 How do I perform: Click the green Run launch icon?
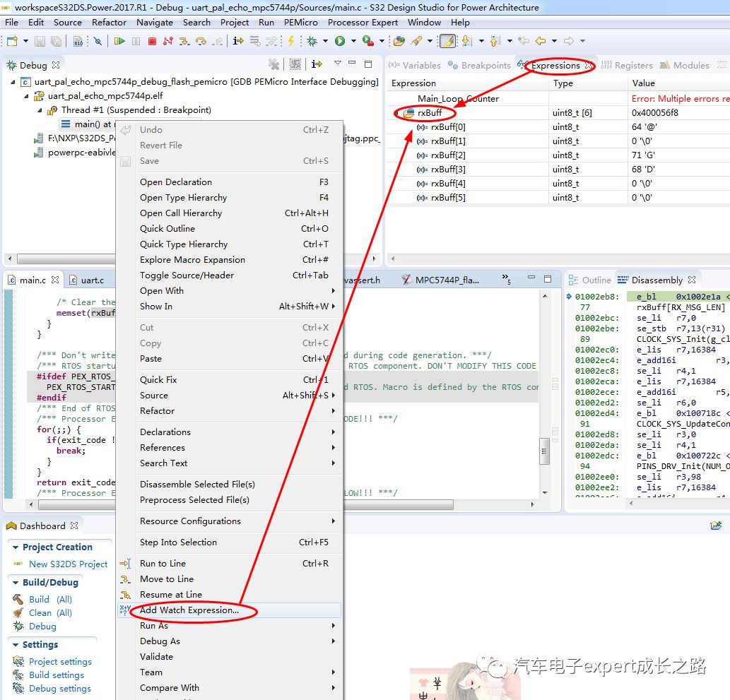(340, 41)
